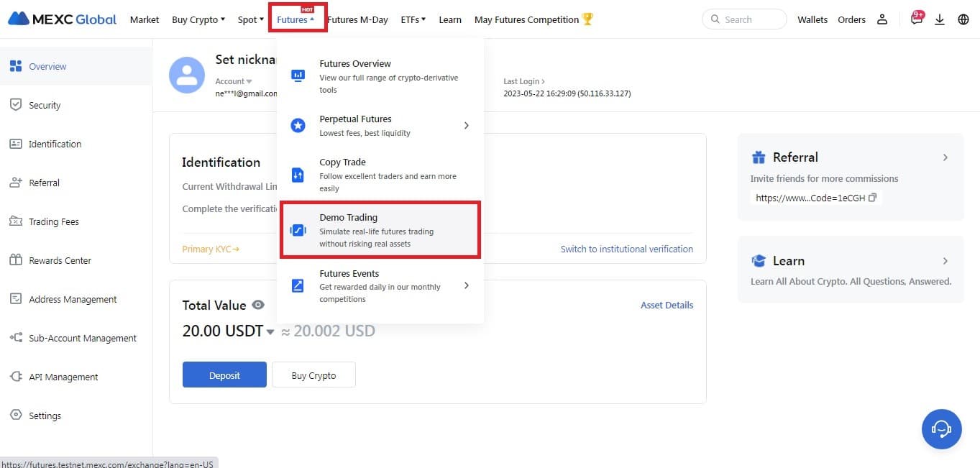Click the Last Login link
Image resolution: width=980 pixels, height=468 pixels.
(x=524, y=81)
